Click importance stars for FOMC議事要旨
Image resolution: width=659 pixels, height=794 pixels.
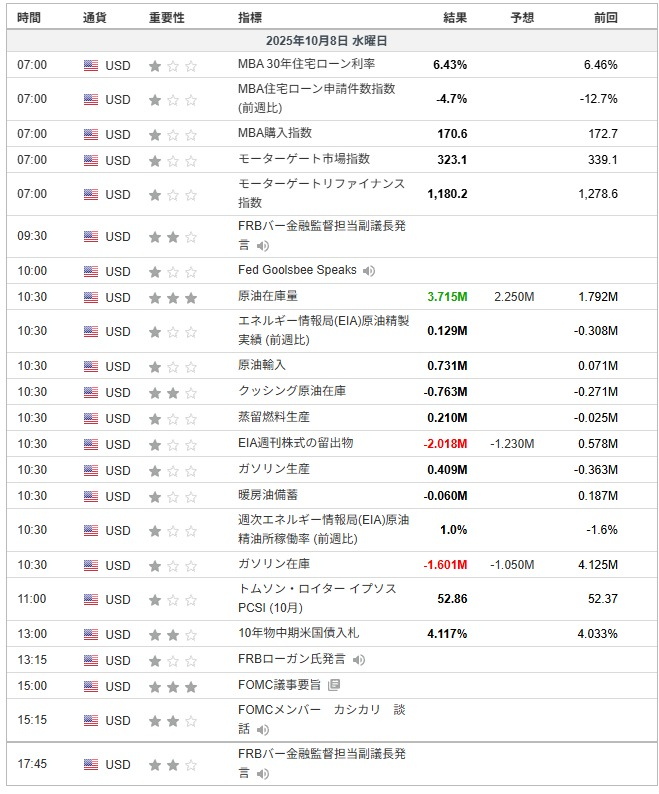click(x=172, y=687)
